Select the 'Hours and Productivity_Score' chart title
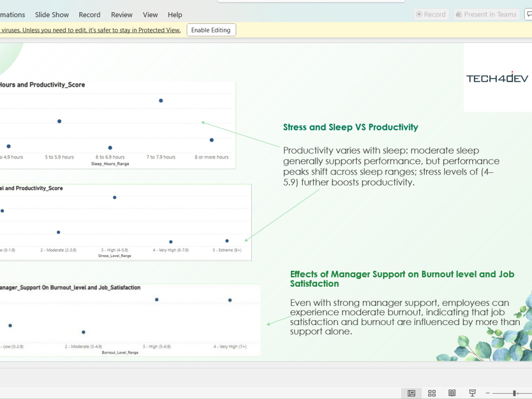The image size is (532, 399). [42, 85]
